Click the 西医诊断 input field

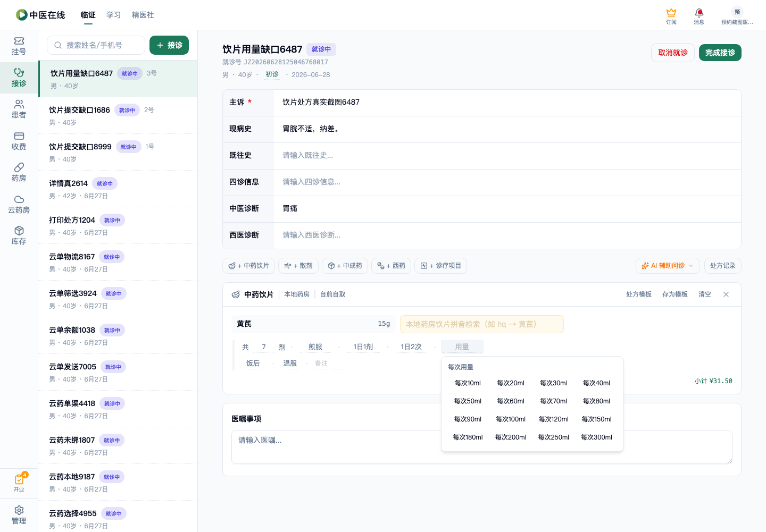click(x=507, y=235)
